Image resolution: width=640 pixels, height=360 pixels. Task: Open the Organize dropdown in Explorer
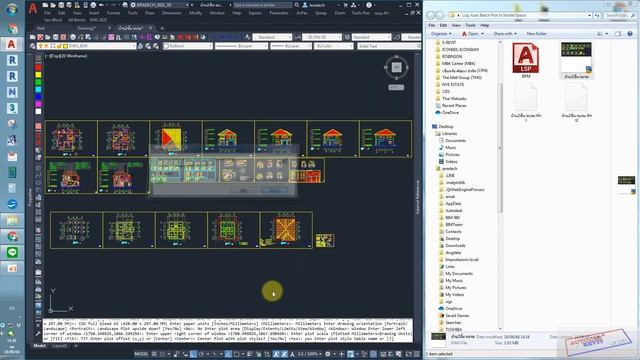point(441,33)
